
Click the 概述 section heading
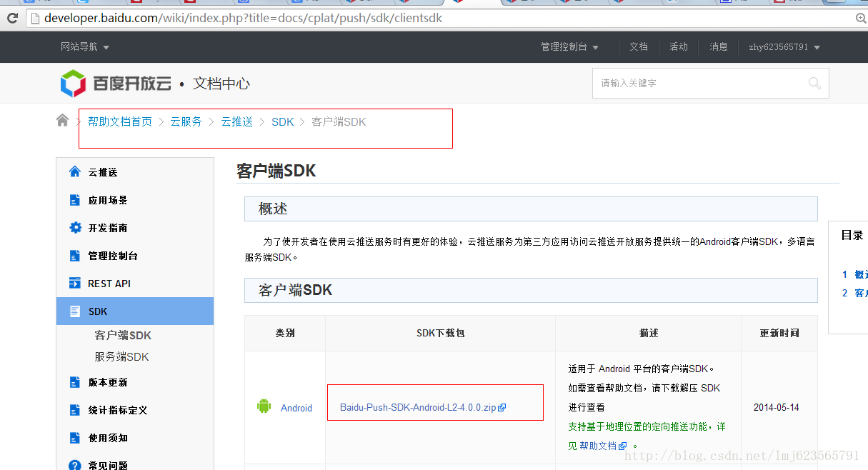click(x=273, y=209)
